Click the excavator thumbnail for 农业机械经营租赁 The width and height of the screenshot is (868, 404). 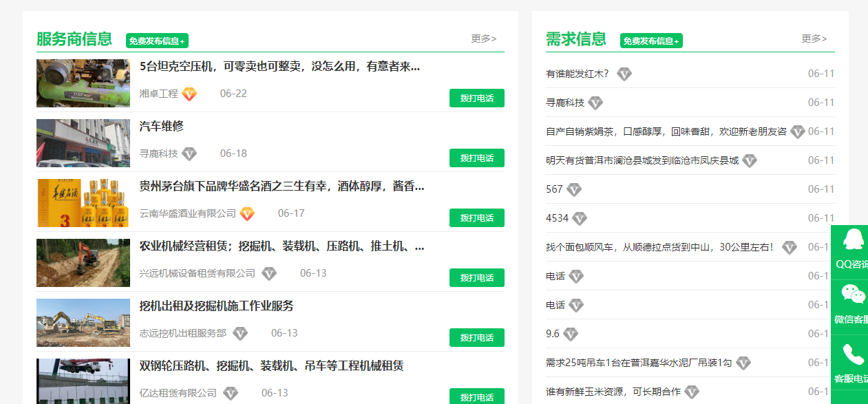tap(83, 263)
